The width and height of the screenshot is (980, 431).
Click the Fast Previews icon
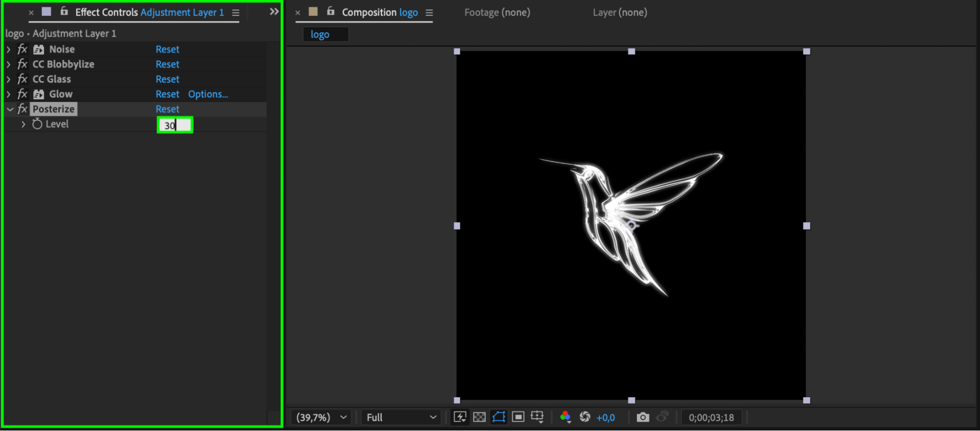coord(460,417)
